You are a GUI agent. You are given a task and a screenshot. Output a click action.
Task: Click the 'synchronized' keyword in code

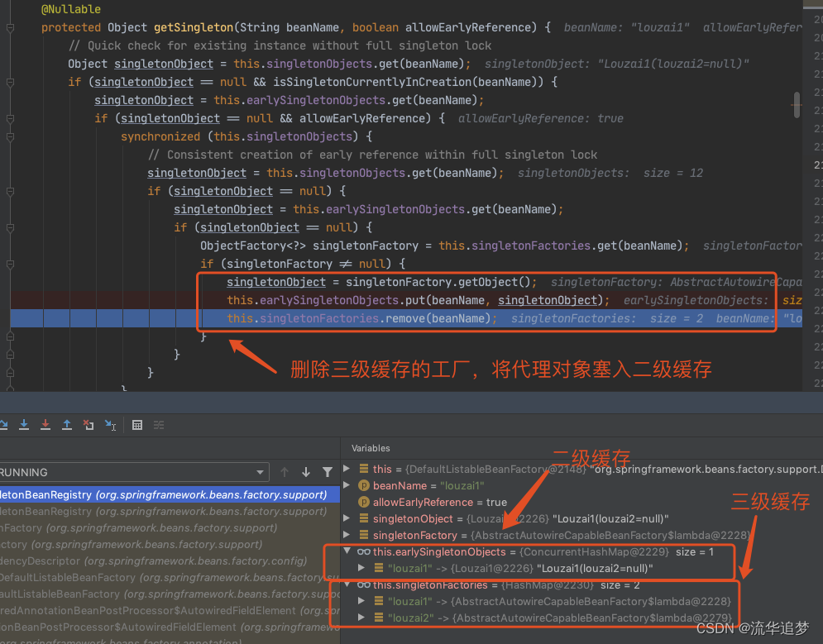[160, 136]
